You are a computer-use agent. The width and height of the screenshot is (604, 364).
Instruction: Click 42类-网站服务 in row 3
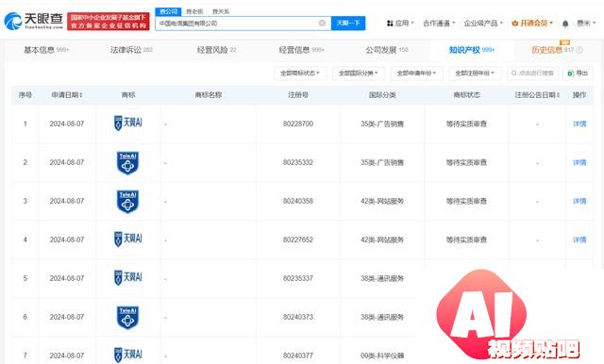pos(382,201)
